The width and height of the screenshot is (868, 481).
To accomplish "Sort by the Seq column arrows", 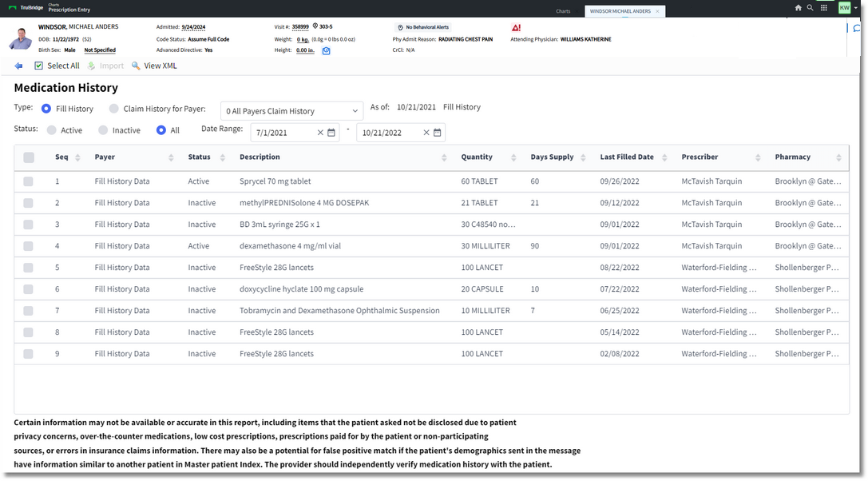I will point(77,157).
